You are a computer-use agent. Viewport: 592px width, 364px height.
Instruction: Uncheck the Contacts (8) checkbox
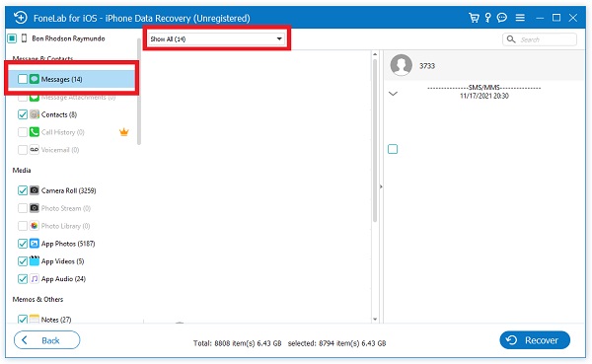pyautogui.click(x=23, y=114)
